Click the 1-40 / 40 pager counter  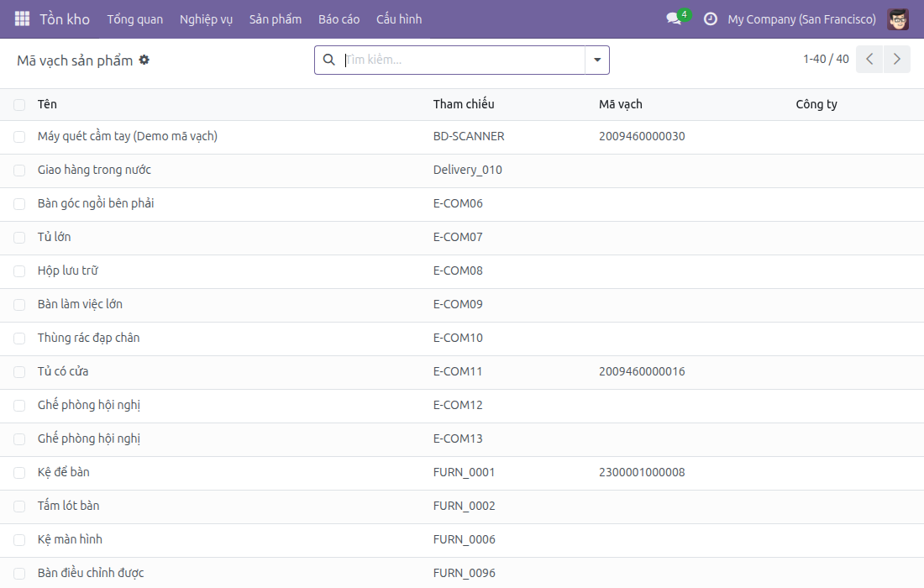tap(826, 59)
